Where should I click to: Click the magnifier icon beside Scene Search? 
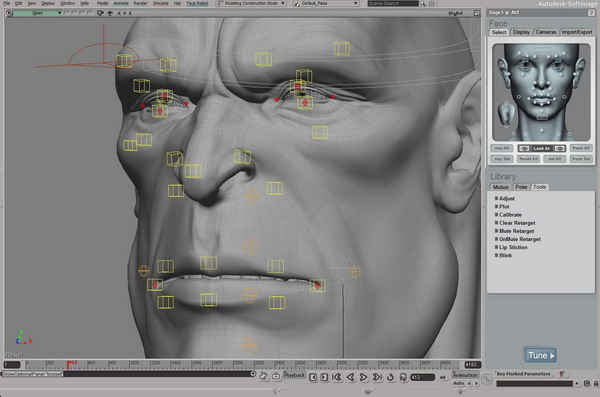[423, 3]
